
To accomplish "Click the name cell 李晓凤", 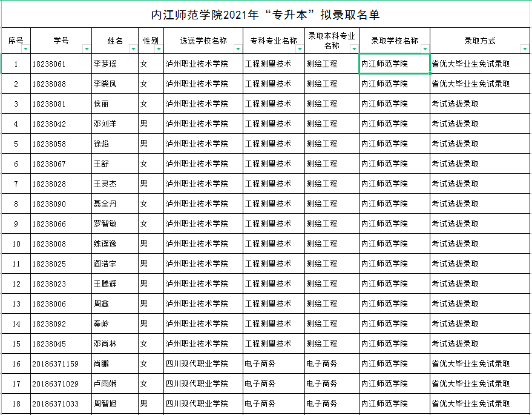I will pyautogui.click(x=115, y=84).
